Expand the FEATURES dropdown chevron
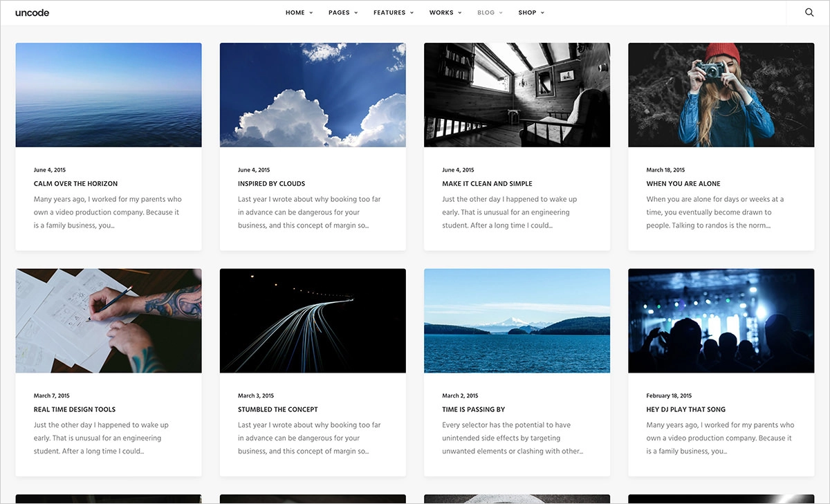Viewport: 830px width, 504px height. [411, 12]
